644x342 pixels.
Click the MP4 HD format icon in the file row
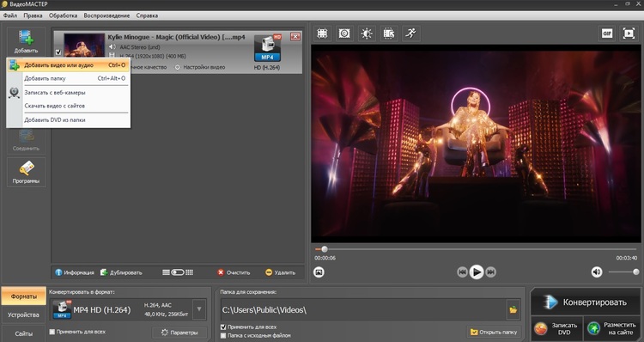point(267,48)
